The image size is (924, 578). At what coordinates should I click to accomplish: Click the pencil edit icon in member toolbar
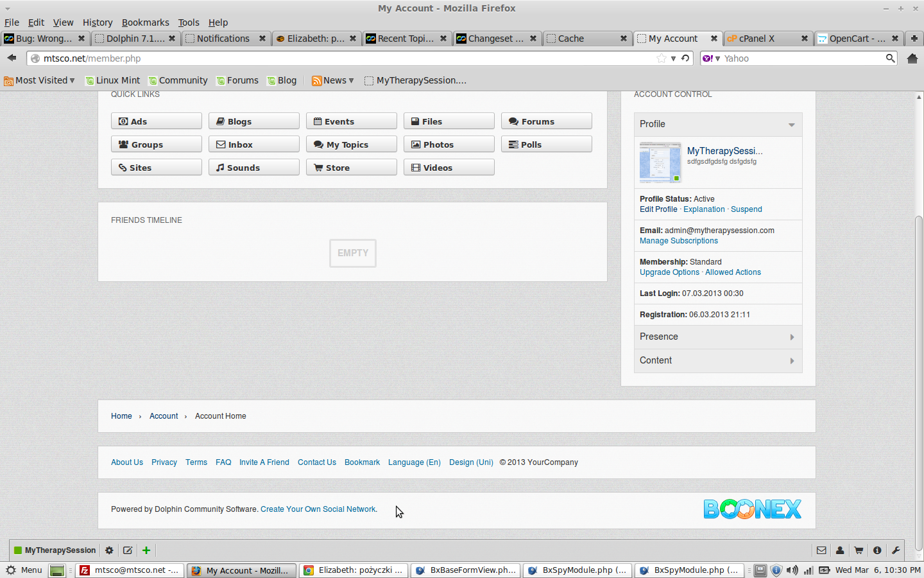click(x=128, y=550)
